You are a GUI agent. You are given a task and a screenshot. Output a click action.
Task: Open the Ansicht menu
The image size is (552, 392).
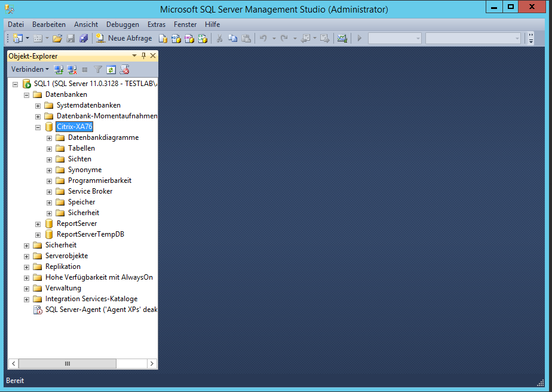click(x=86, y=24)
